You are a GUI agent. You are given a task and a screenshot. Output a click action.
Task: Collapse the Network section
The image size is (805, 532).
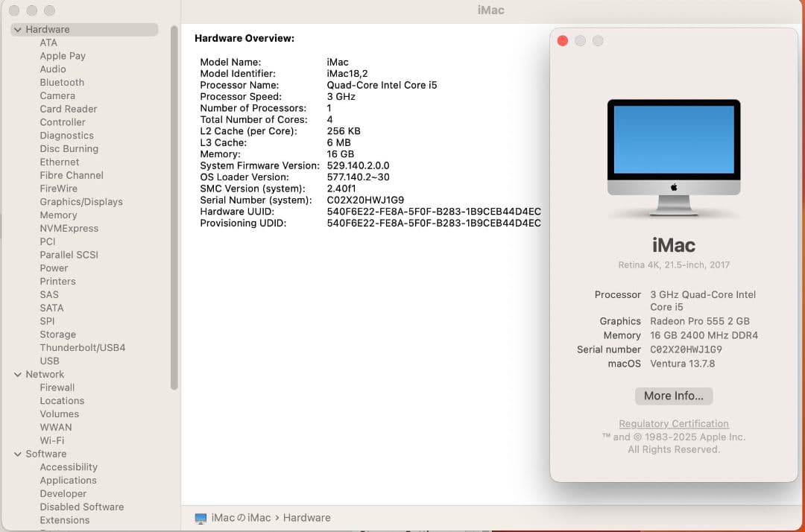point(17,374)
